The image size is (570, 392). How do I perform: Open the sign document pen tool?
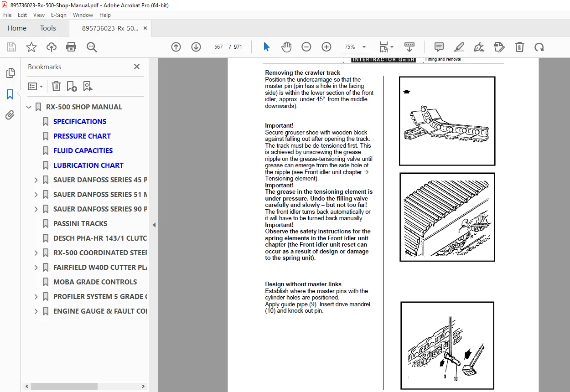click(479, 47)
